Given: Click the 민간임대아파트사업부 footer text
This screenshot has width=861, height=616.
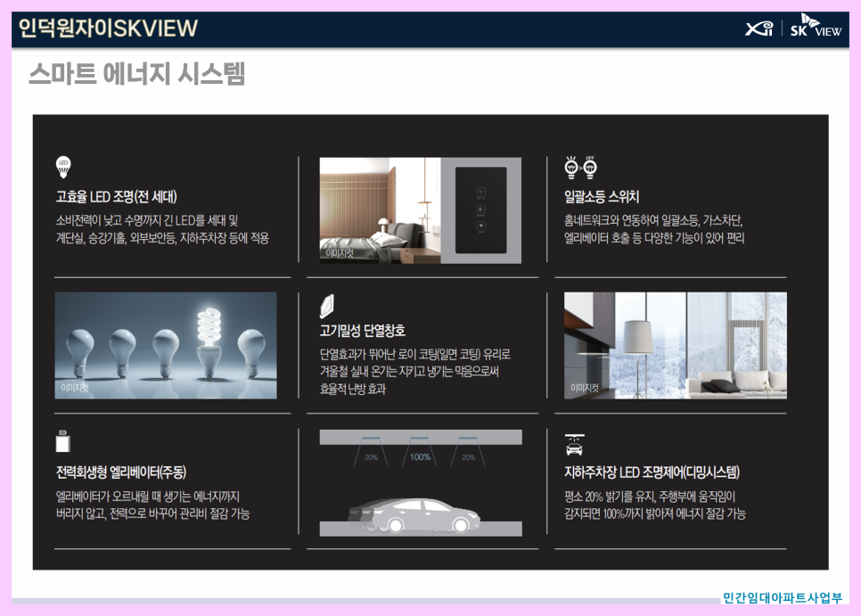Looking at the screenshot, I should click(x=782, y=598).
